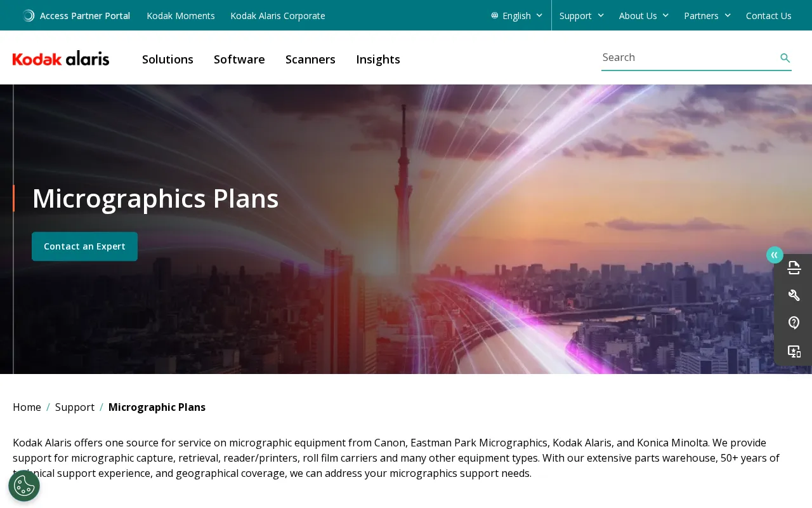Open the Software menu
Viewport: 812px width, 508px height.
point(239,59)
